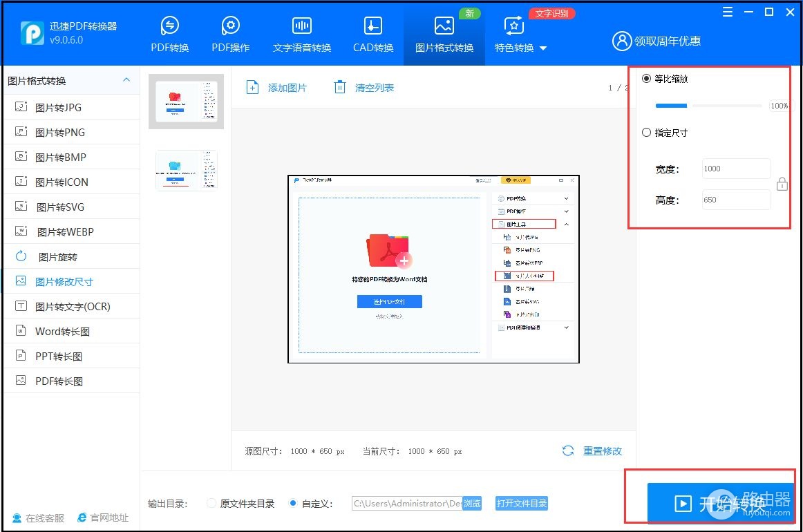The height and width of the screenshot is (532, 803).
Task: Click the 图片转PNG icon in sidebar
Action: click(21, 131)
